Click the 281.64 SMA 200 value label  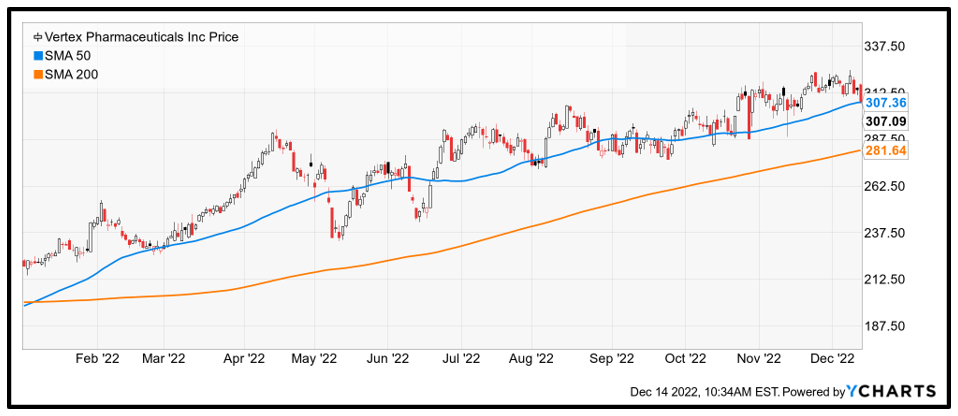tap(886, 150)
